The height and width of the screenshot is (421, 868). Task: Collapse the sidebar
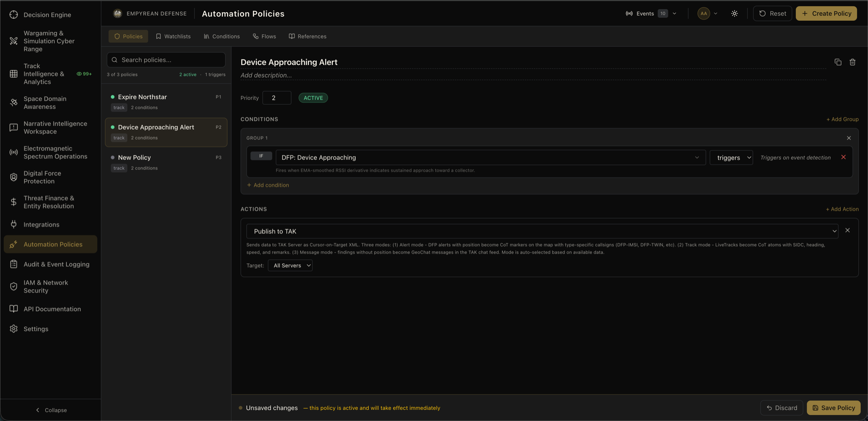[x=51, y=410]
